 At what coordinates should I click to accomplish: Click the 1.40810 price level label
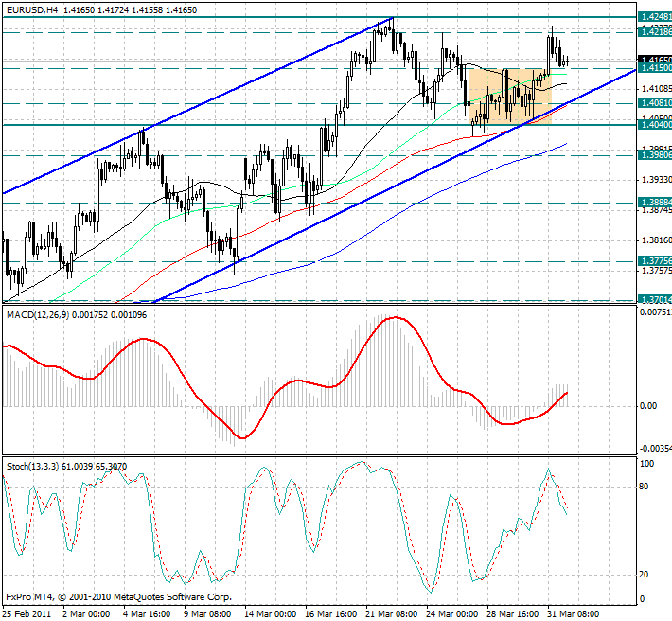tap(655, 103)
